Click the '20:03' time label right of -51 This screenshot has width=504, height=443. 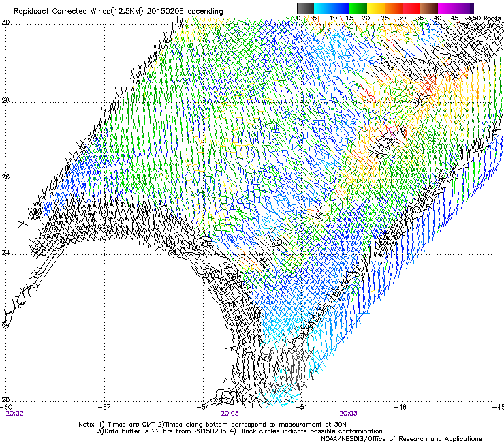pos(349,414)
